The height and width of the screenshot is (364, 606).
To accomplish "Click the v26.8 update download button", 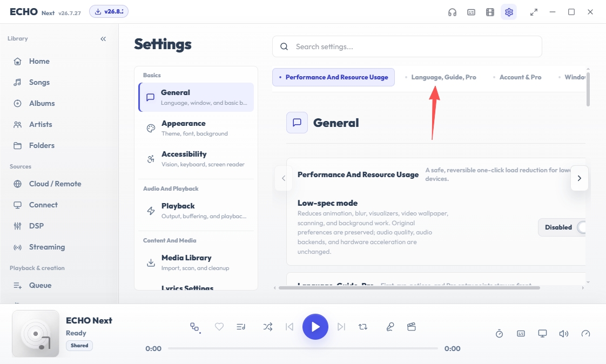I will (109, 11).
